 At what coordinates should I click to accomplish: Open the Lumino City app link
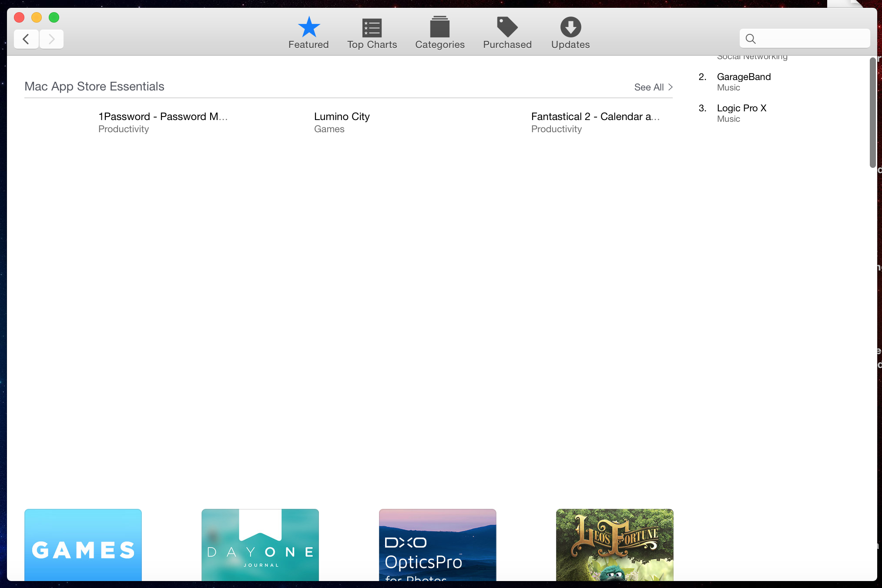click(342, 117)
